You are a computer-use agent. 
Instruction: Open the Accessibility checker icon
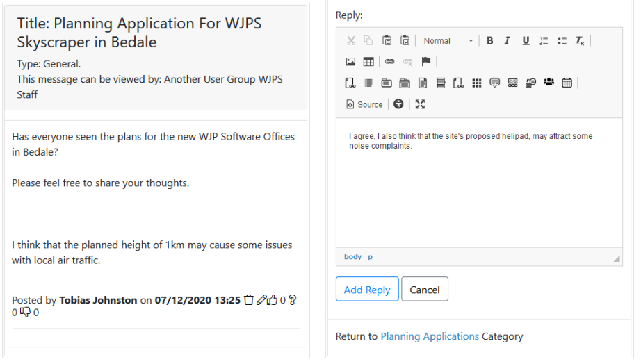(398, 104)
